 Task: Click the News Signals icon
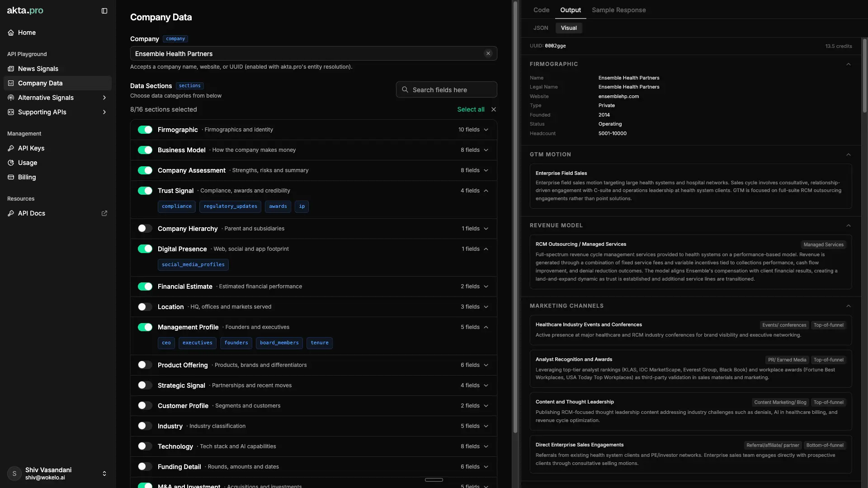pos(11,69)
